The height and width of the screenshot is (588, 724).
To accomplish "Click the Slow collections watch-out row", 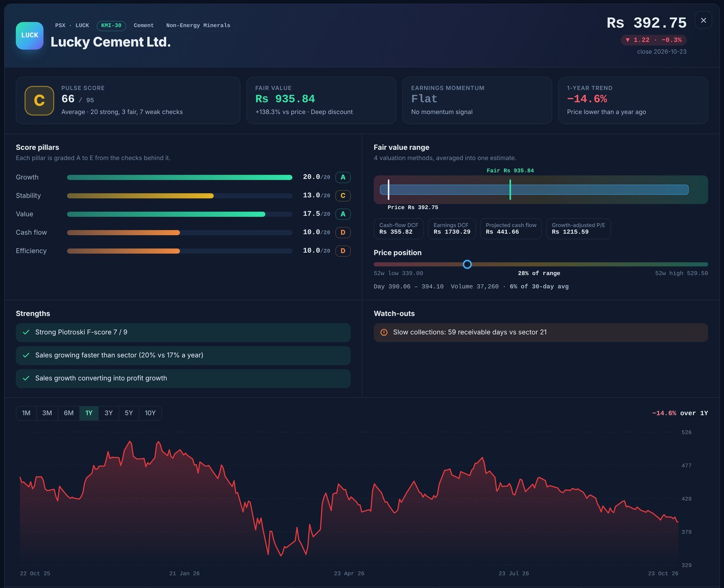I will click(x=541, y=333).
